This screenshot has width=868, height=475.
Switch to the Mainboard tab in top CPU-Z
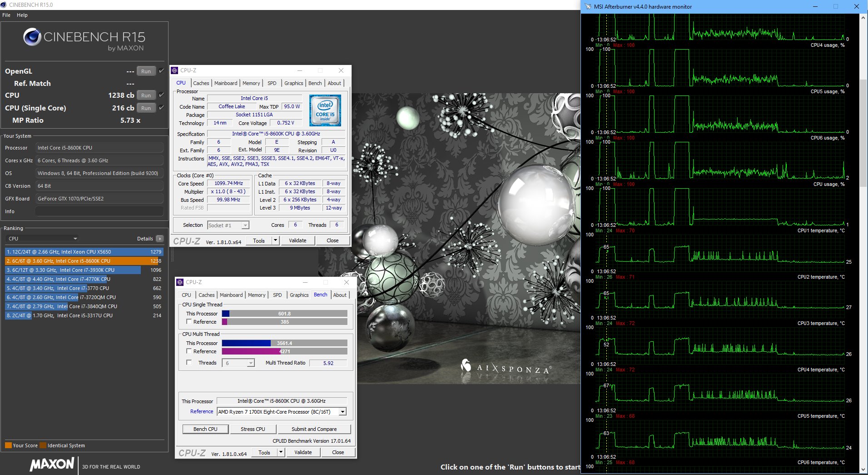(226, 83)
